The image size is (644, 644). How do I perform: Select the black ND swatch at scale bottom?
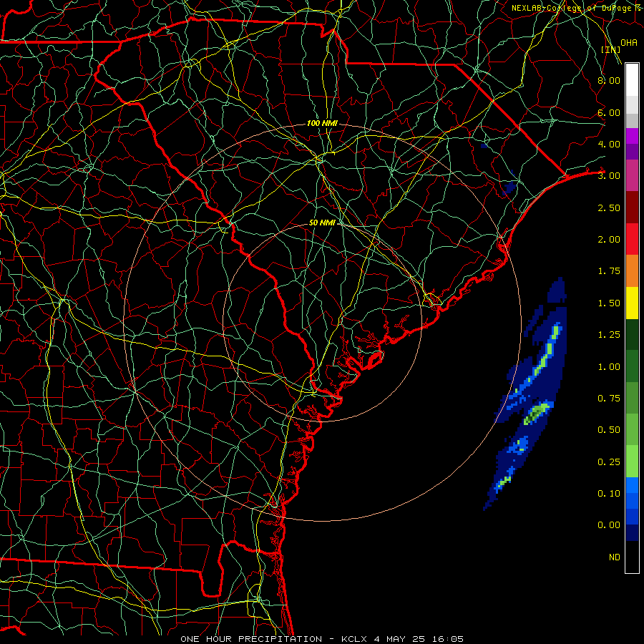632,557
